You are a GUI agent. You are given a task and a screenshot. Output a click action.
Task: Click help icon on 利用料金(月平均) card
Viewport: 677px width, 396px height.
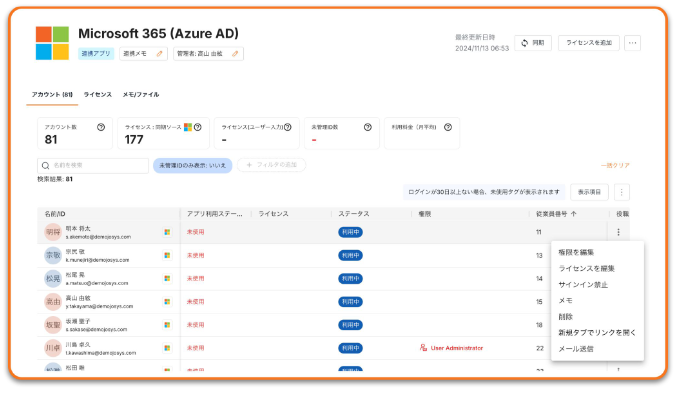pos(448,127)
